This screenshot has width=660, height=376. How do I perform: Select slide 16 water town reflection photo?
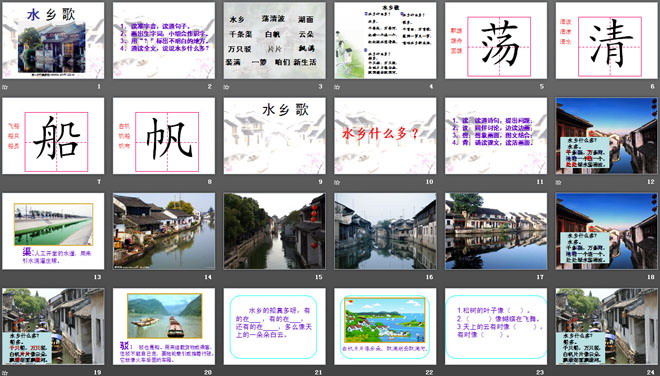(385, 231)
